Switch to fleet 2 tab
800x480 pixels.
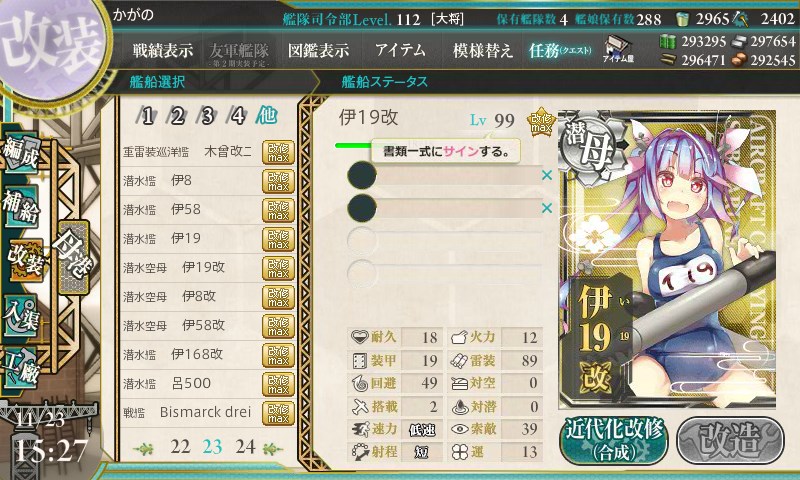pos(177,116)
